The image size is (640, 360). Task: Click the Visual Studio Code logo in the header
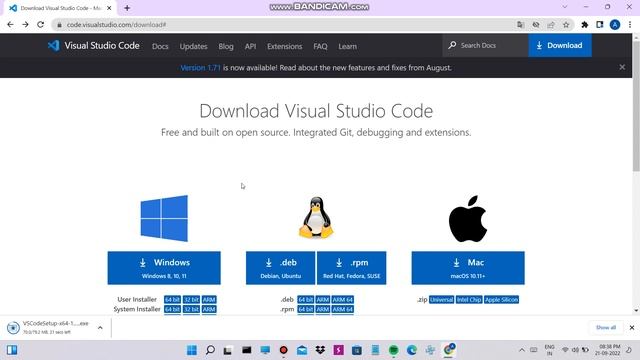(93, 46)
